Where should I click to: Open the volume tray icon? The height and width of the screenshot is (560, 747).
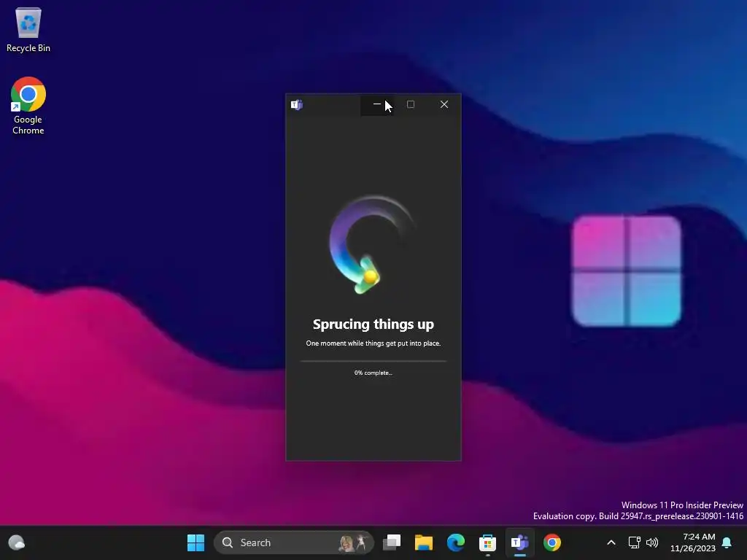tap(652, 542)
